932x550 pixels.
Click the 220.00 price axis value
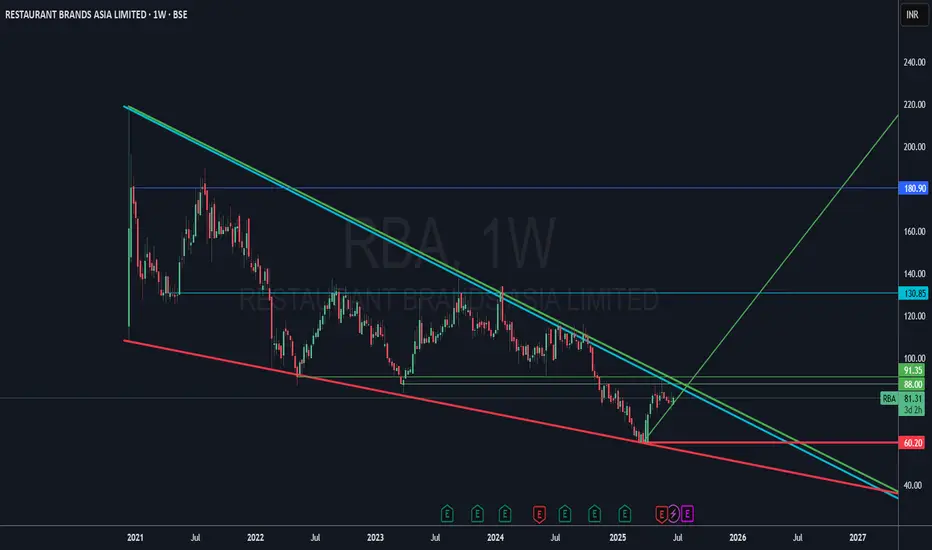(x=914, y=105)
